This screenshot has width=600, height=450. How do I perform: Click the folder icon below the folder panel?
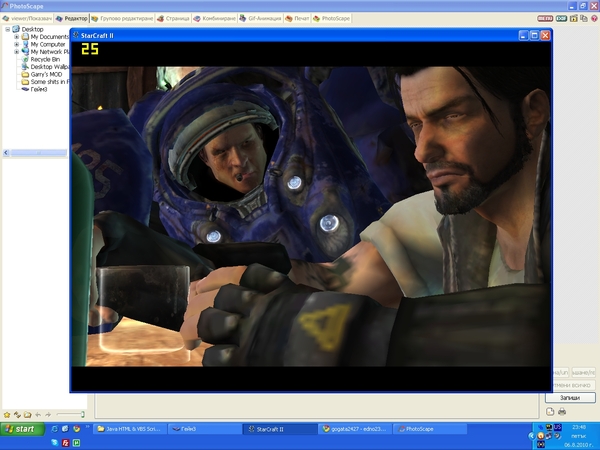28,415
